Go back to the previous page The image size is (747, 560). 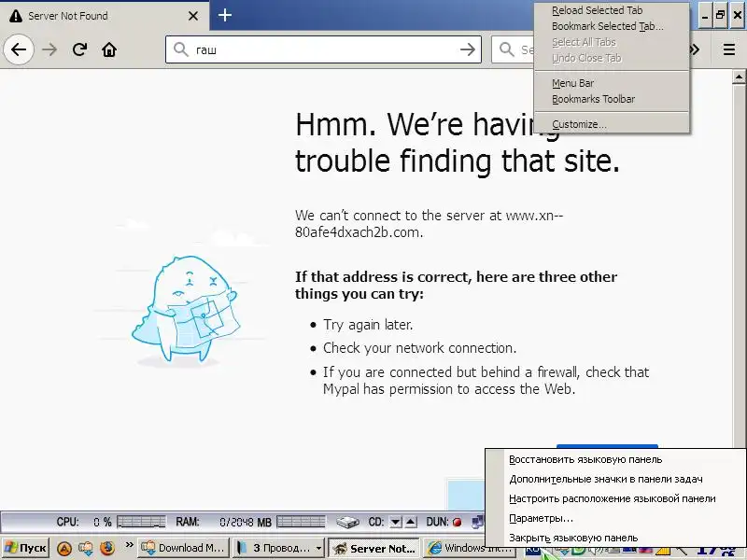(x=19, y=49)
